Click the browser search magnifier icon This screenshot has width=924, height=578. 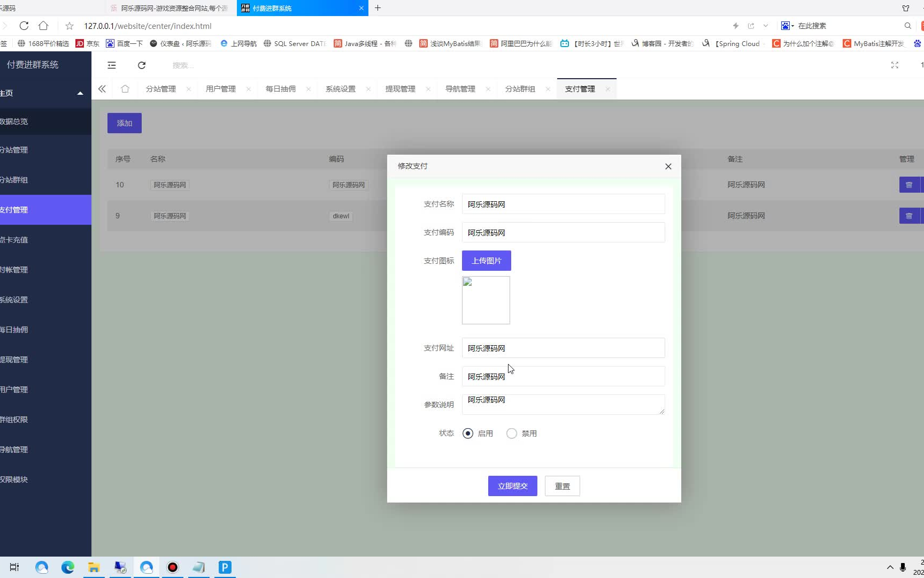click(x=907, y=26)
